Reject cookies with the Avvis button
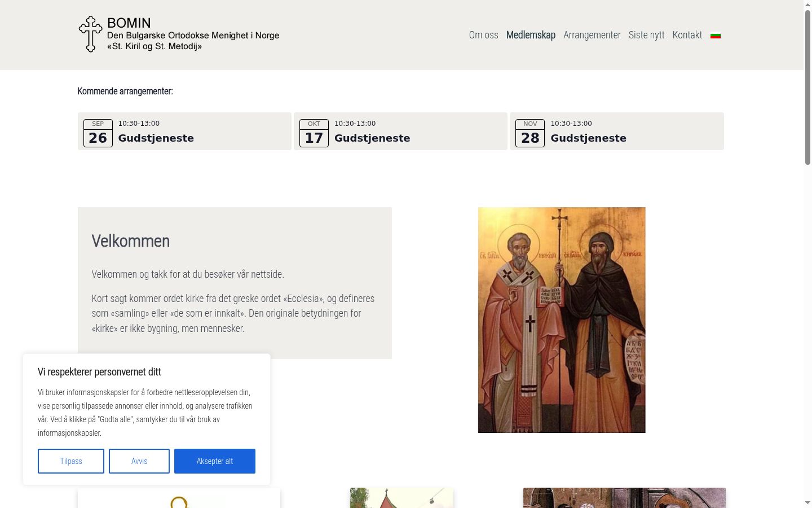Screen dimensions: 812x508 pos(139,461)
